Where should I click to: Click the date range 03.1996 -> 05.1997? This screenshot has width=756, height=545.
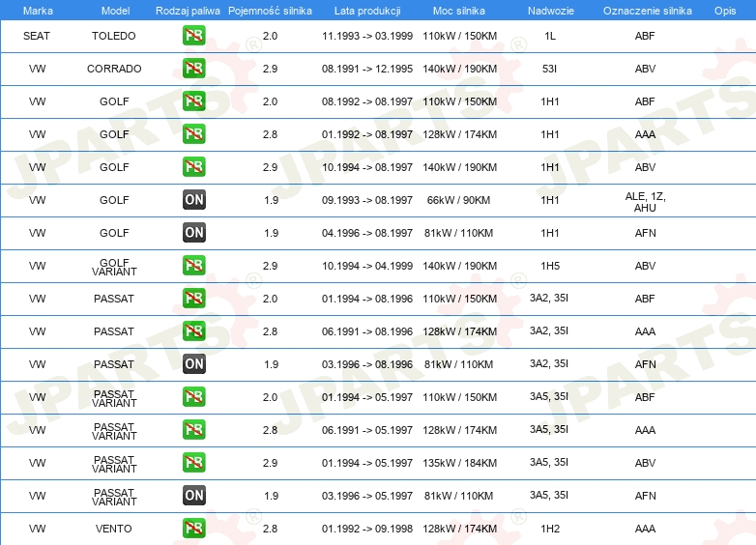pos(367,496)
